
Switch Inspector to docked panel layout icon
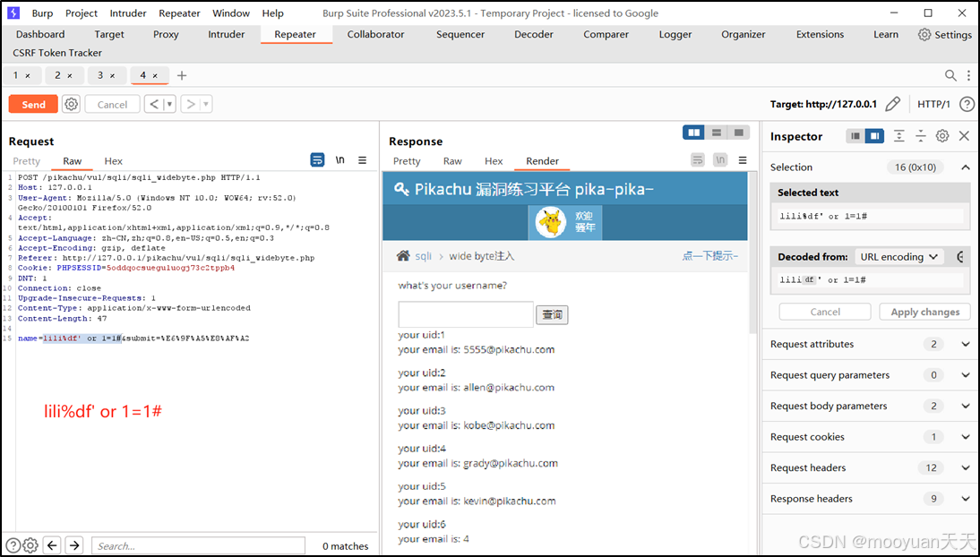pyautogui.click(x=874, y=135)
